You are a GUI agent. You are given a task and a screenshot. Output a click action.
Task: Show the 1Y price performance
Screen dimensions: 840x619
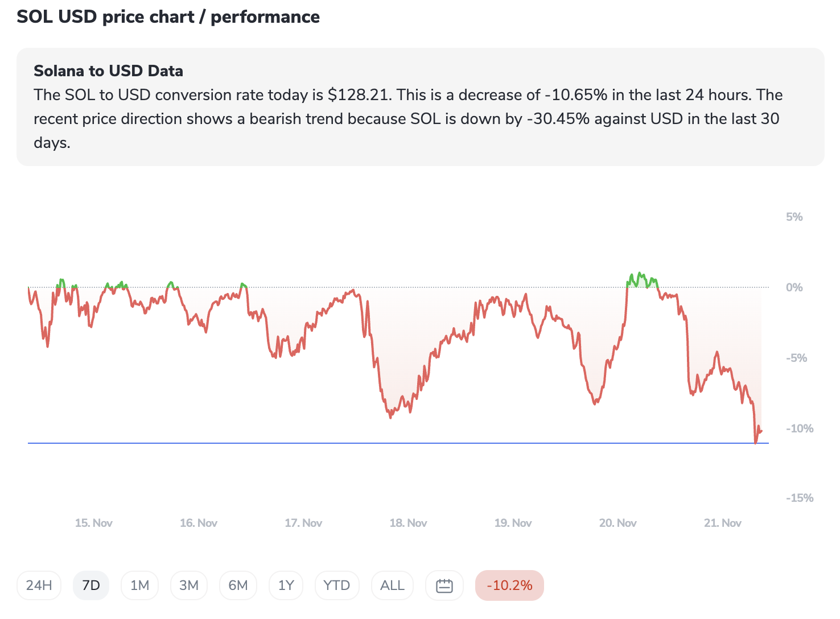[x=286, y=585]
